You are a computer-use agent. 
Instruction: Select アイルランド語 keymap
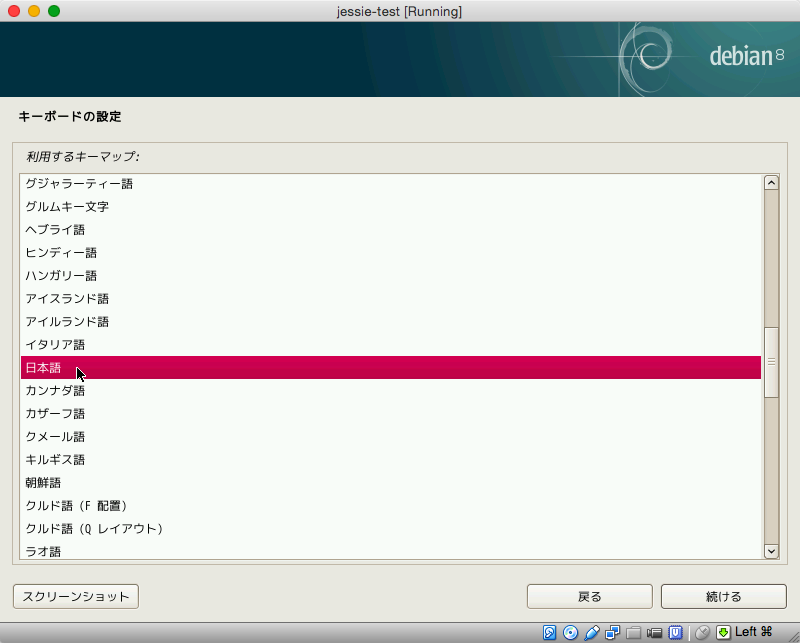391,322
